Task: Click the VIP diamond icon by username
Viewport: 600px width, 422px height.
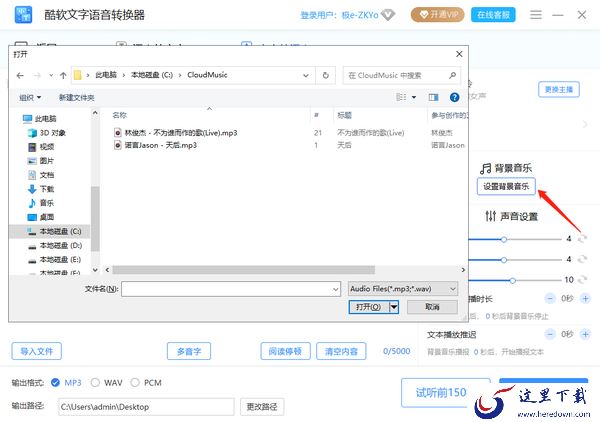Action: tap(388, 15)
